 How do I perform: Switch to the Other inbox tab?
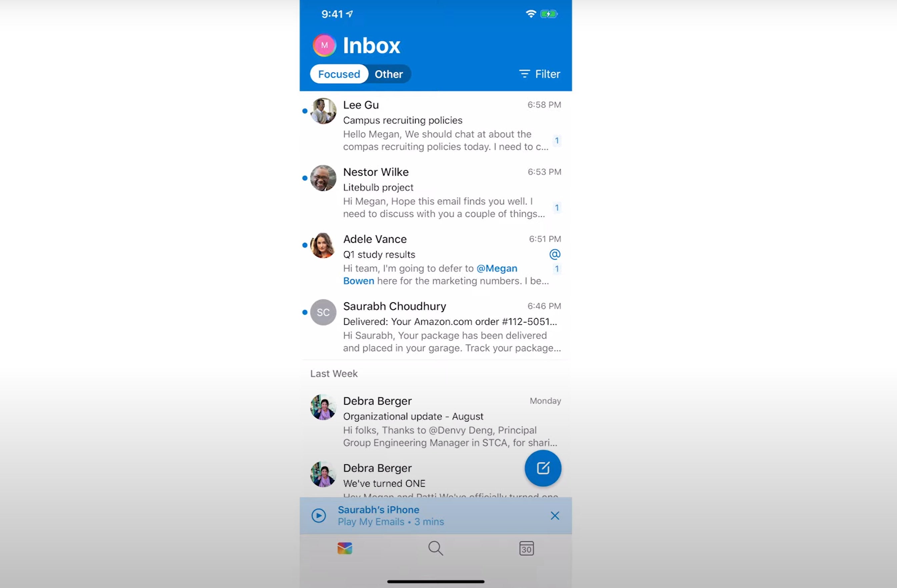[388, 74]
